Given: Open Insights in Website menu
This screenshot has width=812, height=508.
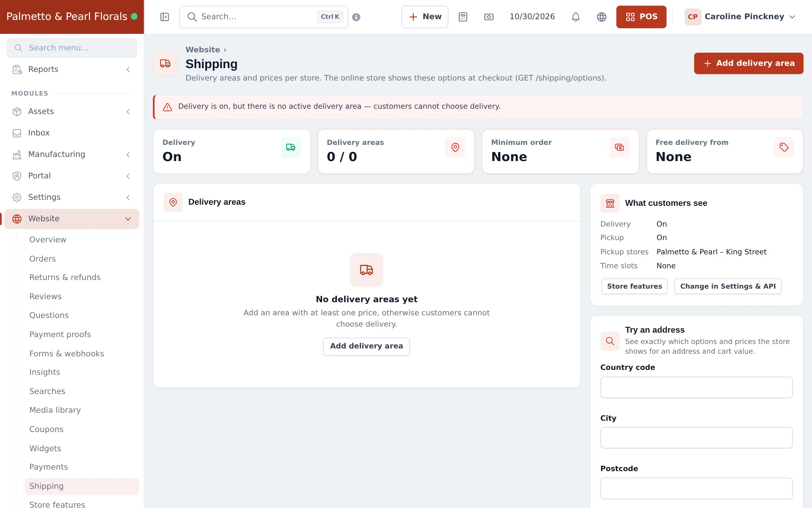Looking at the screenshot, I should (45, 372).
